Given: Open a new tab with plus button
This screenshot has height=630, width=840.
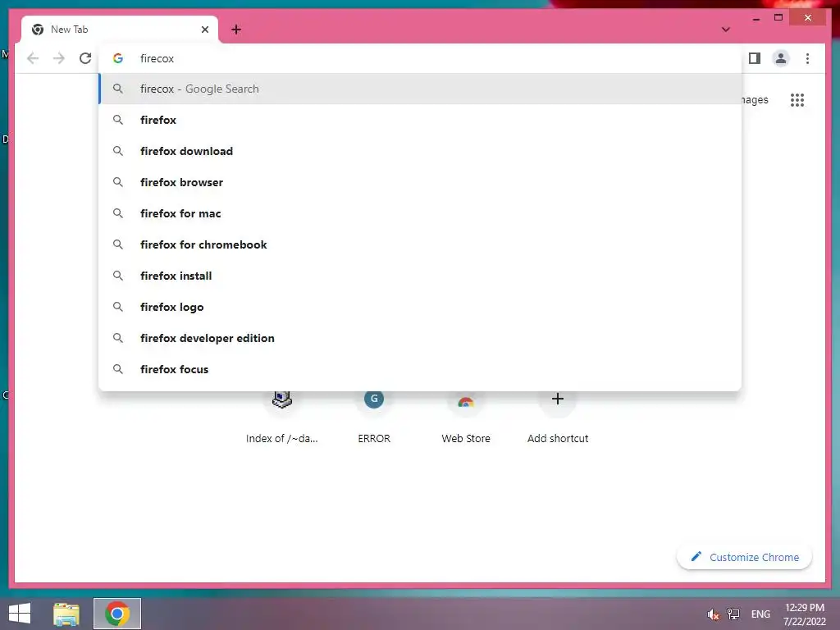Looking at the screenshot, I should pos(236,30).
